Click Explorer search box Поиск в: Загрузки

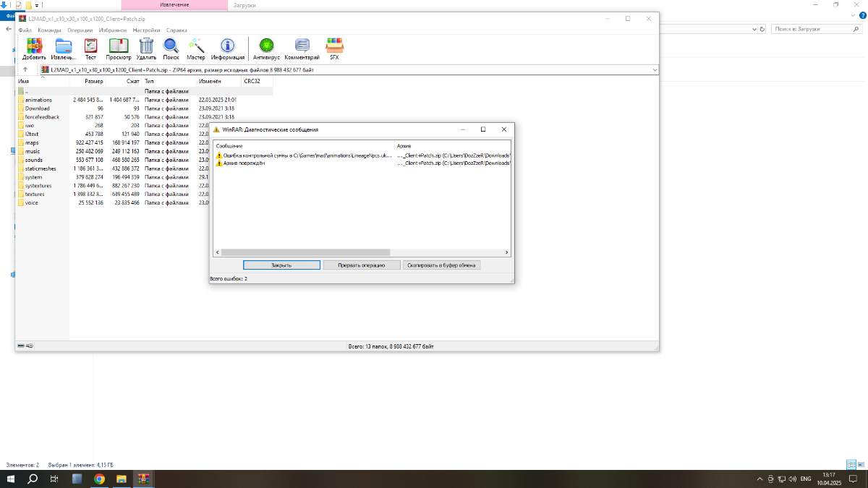tap(817, 29)
